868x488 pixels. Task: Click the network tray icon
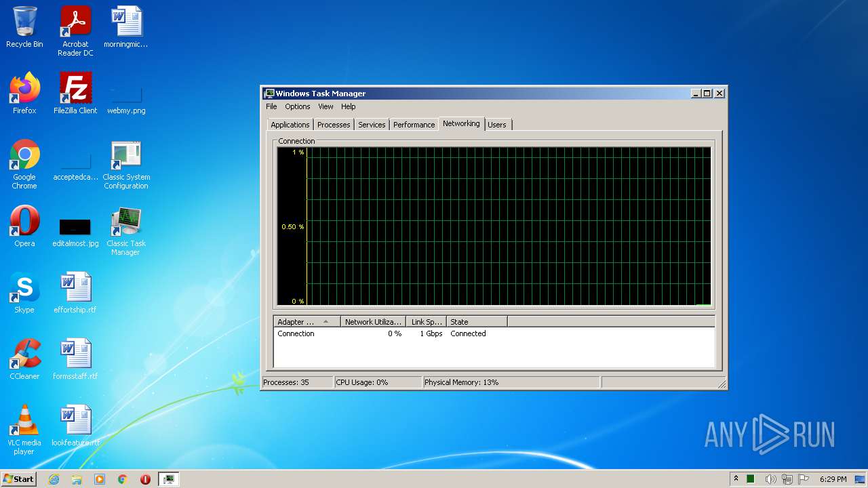click(787, 479)
